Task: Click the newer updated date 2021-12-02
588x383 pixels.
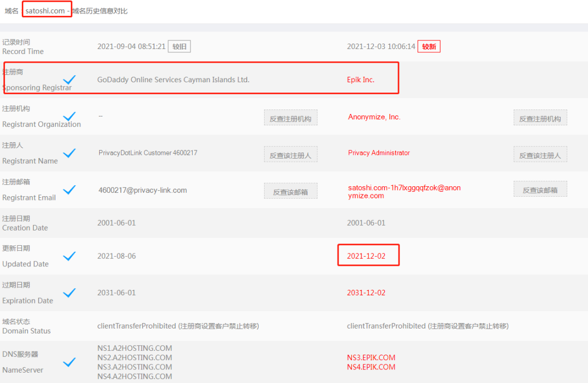Action: tap(366, 256)
